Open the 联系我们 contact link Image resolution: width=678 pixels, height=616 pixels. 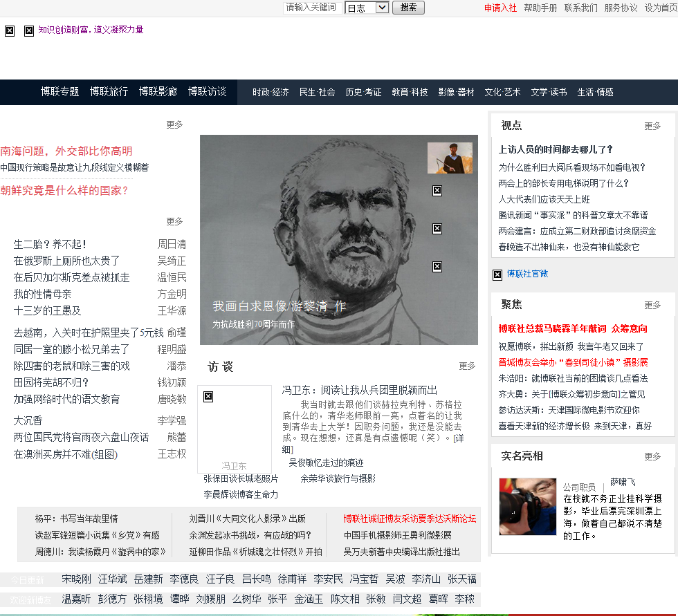580,8
